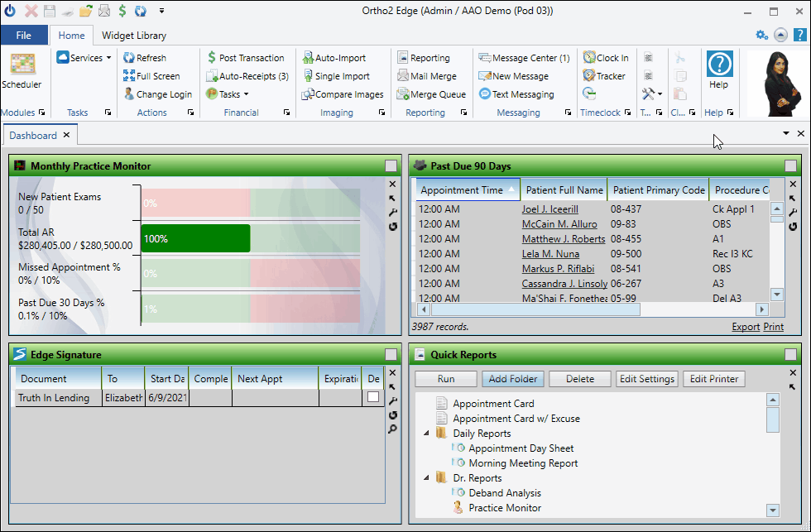The height and width of the screenshot is (532, 811).
Task: Open the File menu
Action: [x=23, y=36]
